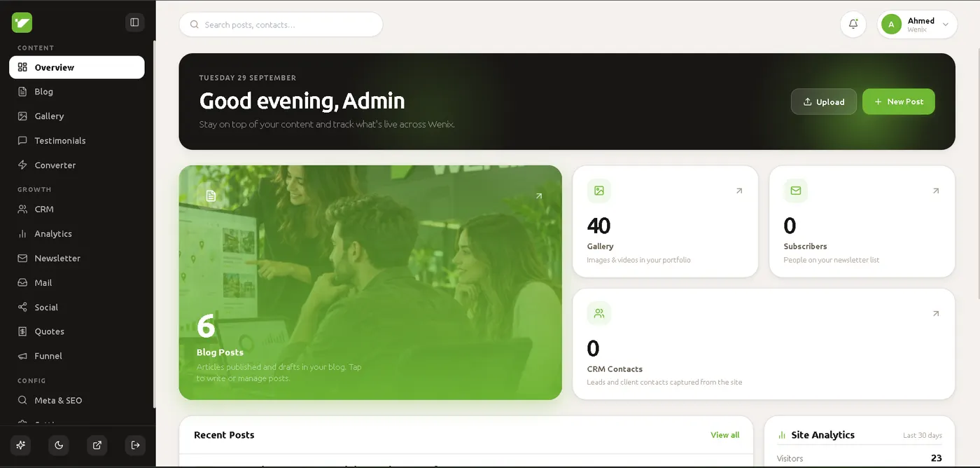This screenshot has height=468, width=980.
Task: Click the sidebar vertical scrollbar
Action: pos(154,224)
